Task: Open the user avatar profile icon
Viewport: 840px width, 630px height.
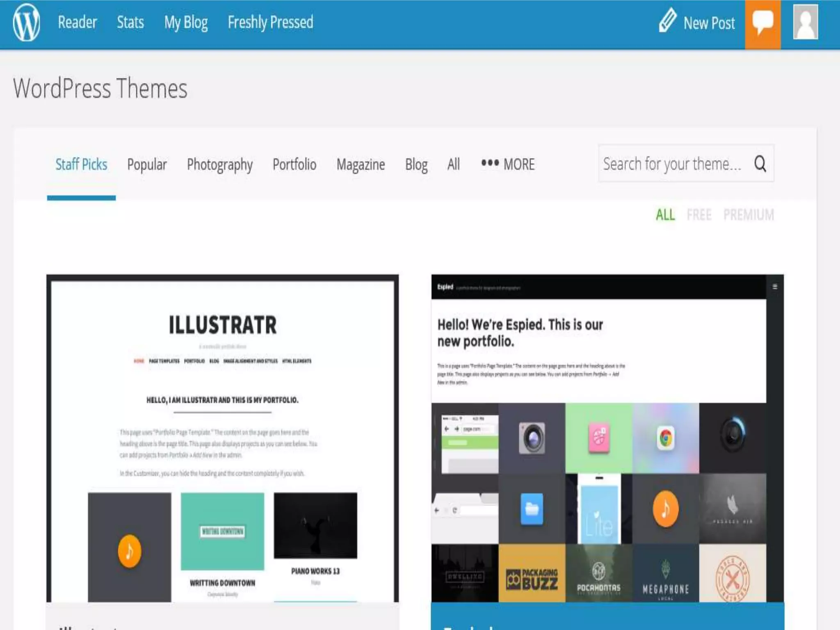Action: (x=805, y=23)
